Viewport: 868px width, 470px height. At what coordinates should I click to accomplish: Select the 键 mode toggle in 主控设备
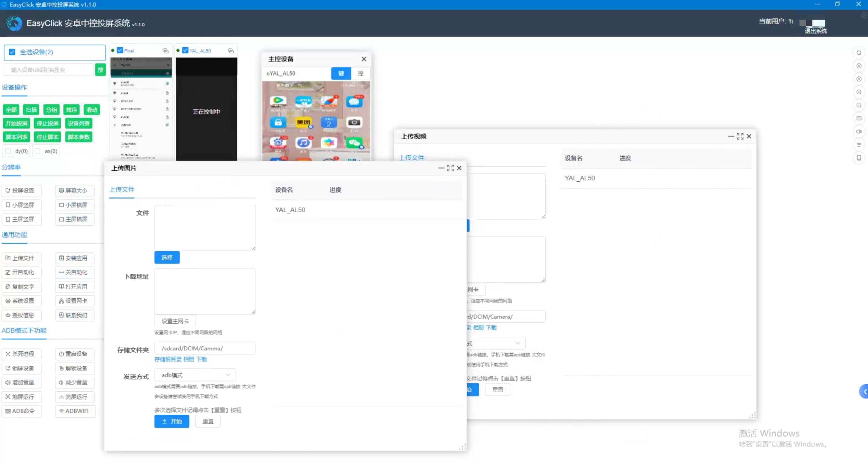tap(341, 74)
